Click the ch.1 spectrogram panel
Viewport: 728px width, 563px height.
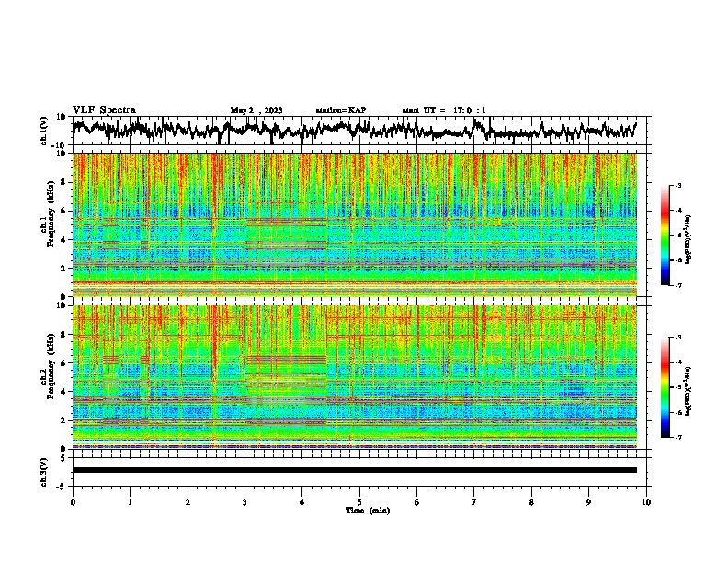click(355, 224)
